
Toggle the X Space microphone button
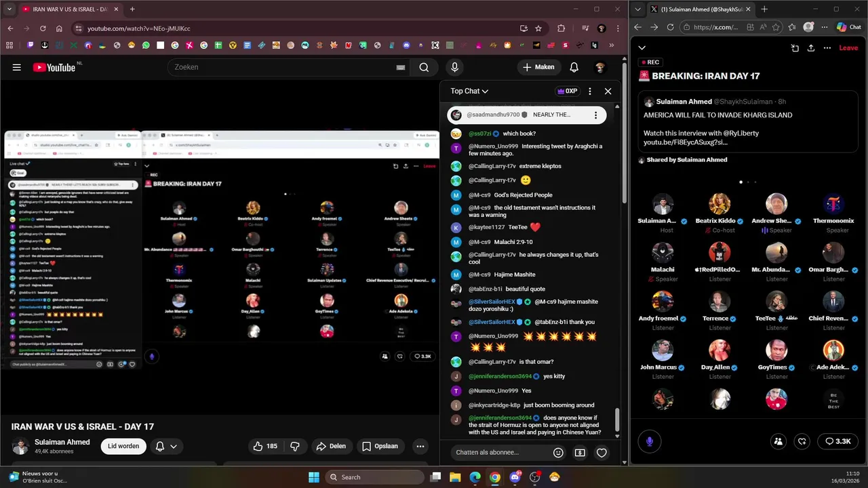pos(649,441)
